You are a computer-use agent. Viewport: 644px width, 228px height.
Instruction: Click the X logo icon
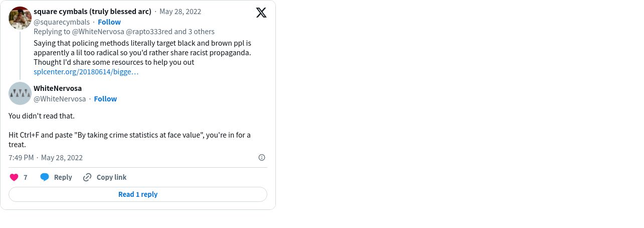click(x=261, y=13)
